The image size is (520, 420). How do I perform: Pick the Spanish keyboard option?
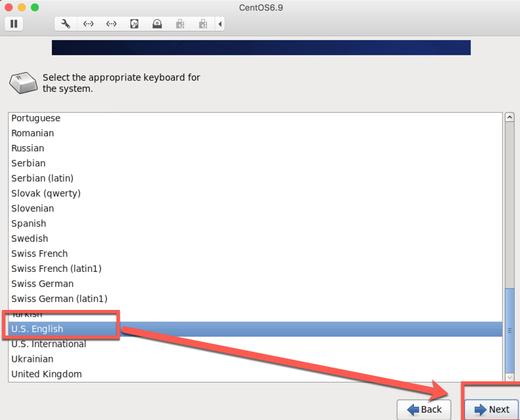coord(29,223)
